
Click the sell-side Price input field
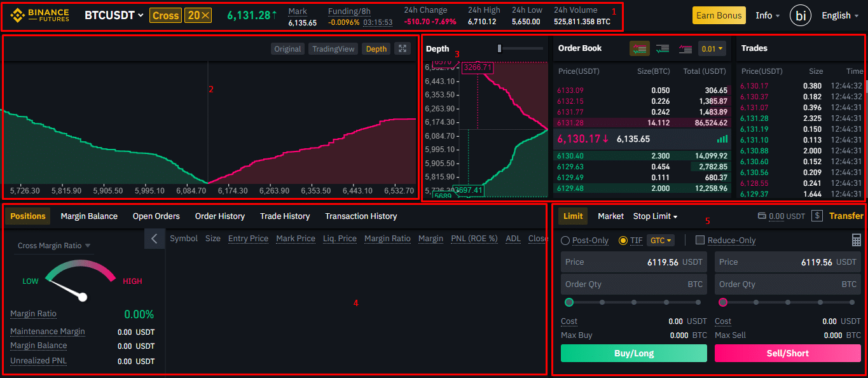(788, 262)
